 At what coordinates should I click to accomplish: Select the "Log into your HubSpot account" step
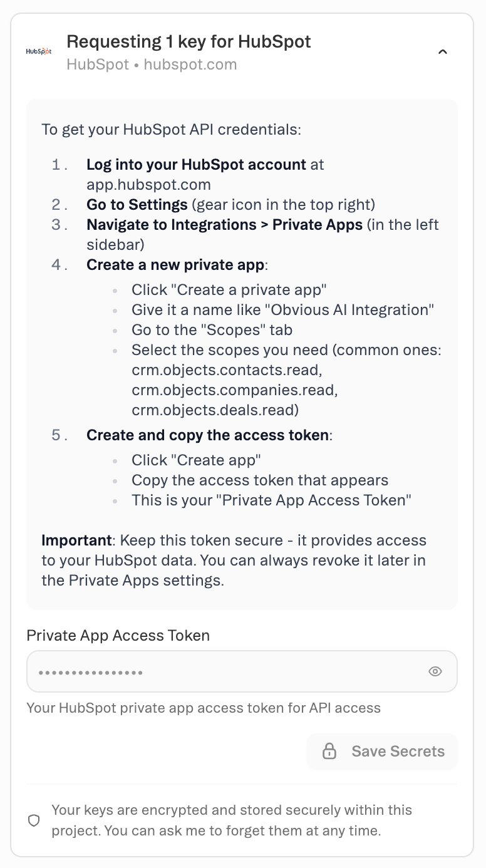click(x=196, y=165)
